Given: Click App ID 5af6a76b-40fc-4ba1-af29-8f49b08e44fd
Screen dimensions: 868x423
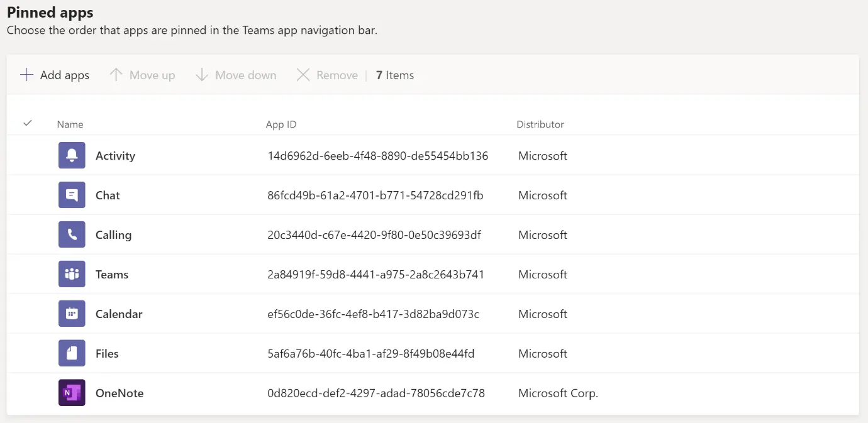Looking at the screenshot, I should [371, 354].
